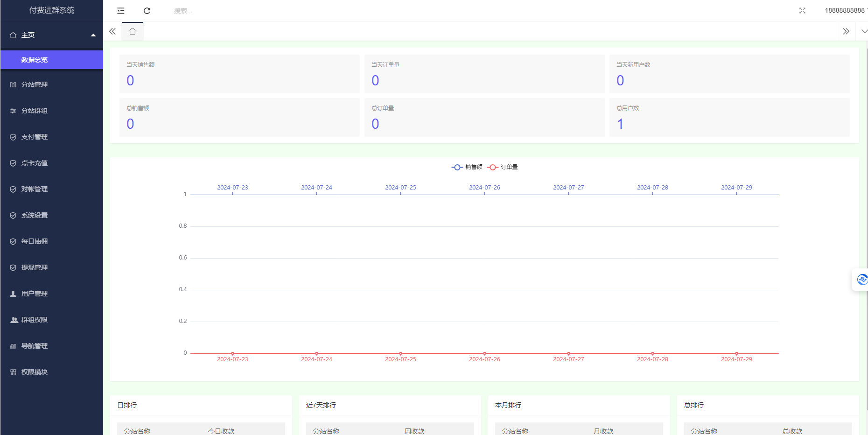The width and height of the screenshot is (868, 435).
Task: Click the 2024-07-26 order data point
Action: click(x=484, y=353)
